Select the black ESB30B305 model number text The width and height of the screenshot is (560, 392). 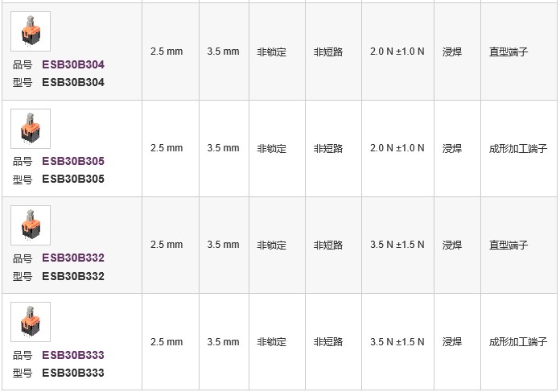(73, 179)
